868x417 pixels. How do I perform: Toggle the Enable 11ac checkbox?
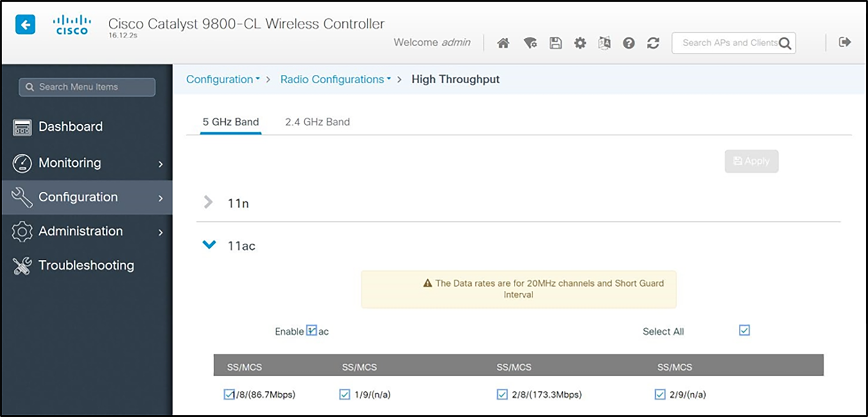click(x=311, y=330)
